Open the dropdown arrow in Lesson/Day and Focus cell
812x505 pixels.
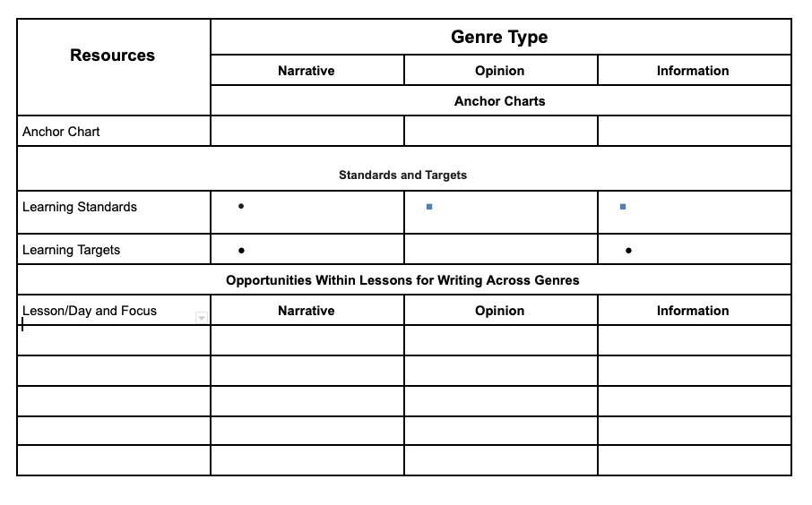(x=202, y=317)
